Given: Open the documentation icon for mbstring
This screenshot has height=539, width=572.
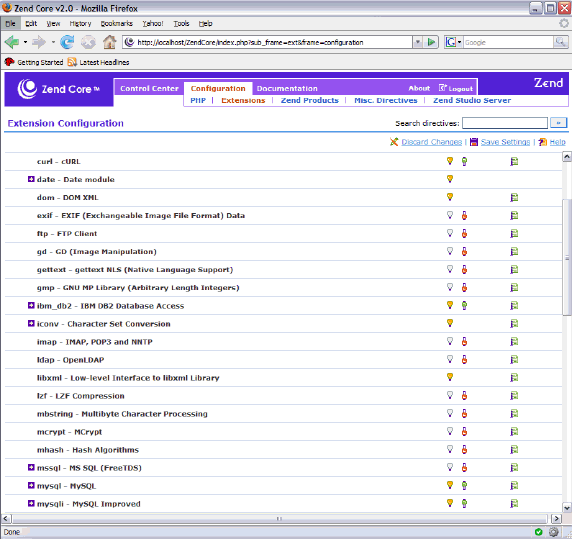Looking at the screenshot, I should [x=514, y=413].
